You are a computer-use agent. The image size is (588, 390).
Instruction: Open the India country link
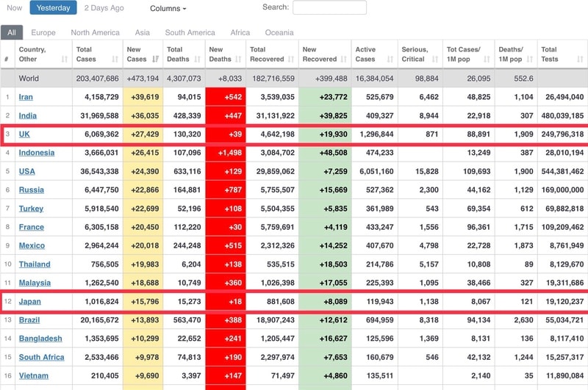(x=28, y=115)
